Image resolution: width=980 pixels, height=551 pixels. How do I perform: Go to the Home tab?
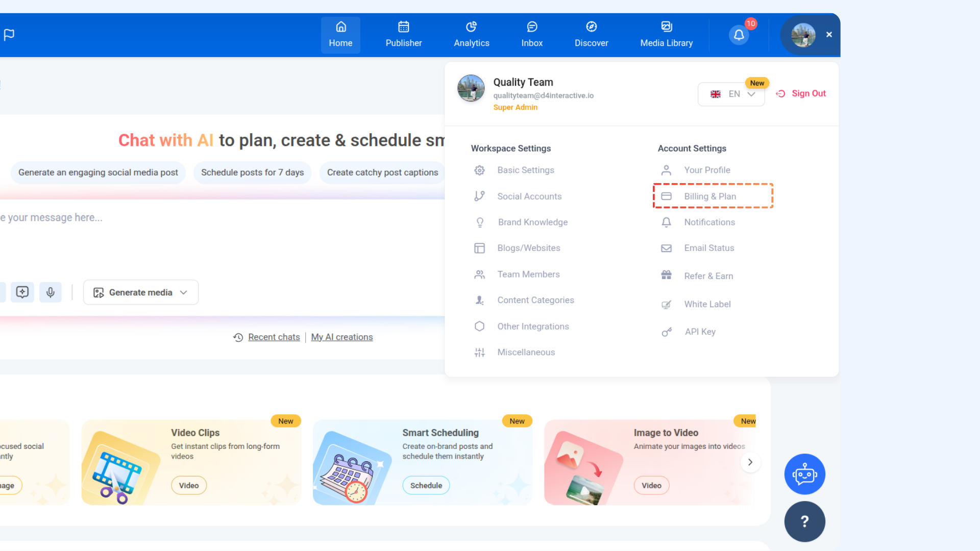pos(340,35)
